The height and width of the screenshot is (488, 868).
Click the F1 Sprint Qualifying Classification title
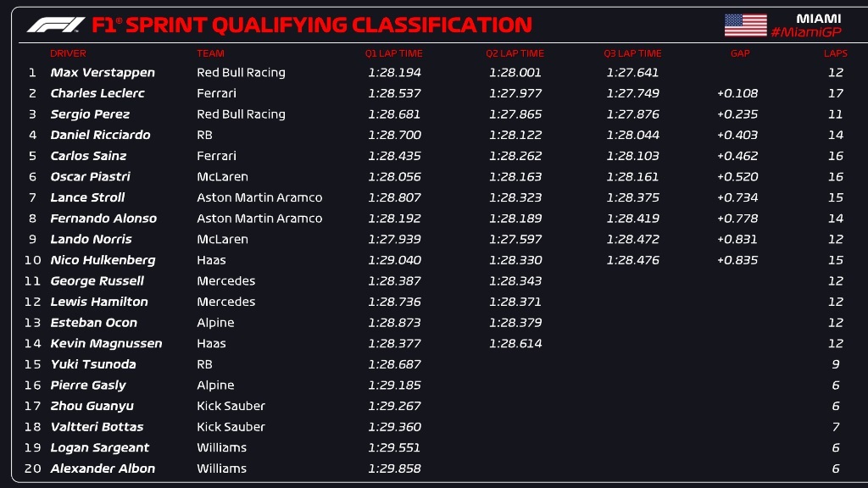(x=312, y=25)
